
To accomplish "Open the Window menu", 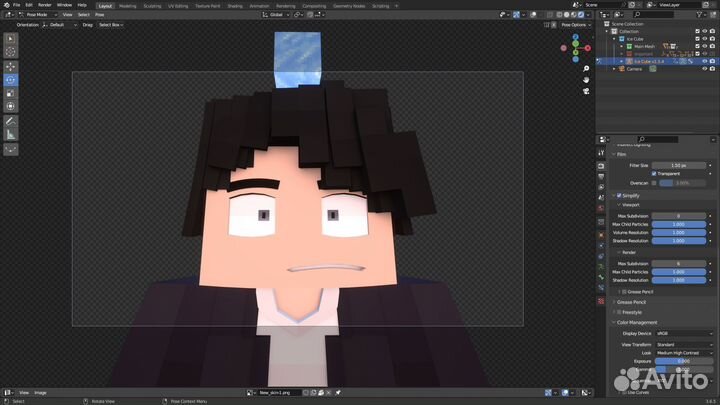I will (x=64, y=5).
